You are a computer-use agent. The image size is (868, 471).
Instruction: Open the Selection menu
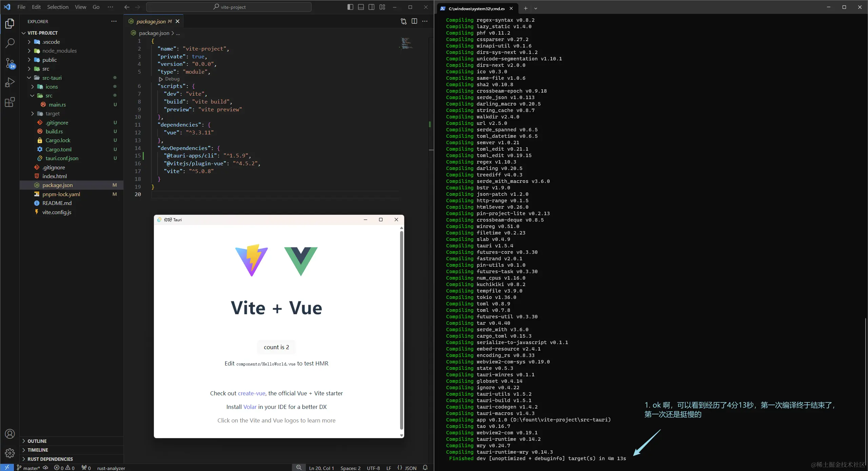58,7
